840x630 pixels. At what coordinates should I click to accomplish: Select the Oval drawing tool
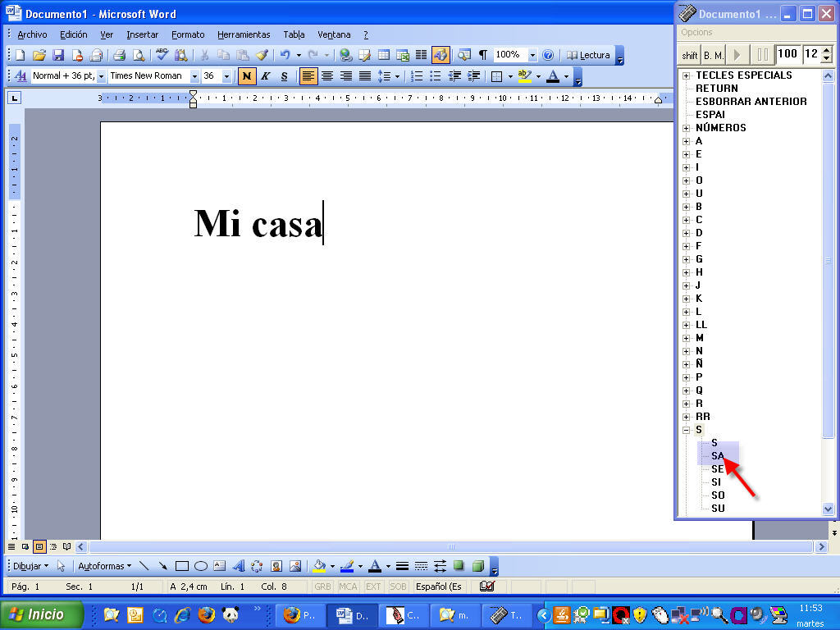201,566
